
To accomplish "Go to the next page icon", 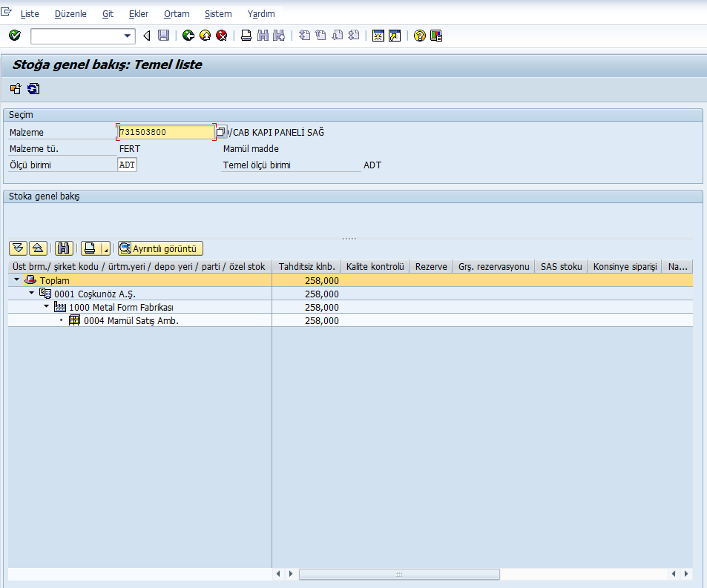I will pos(338,36).
